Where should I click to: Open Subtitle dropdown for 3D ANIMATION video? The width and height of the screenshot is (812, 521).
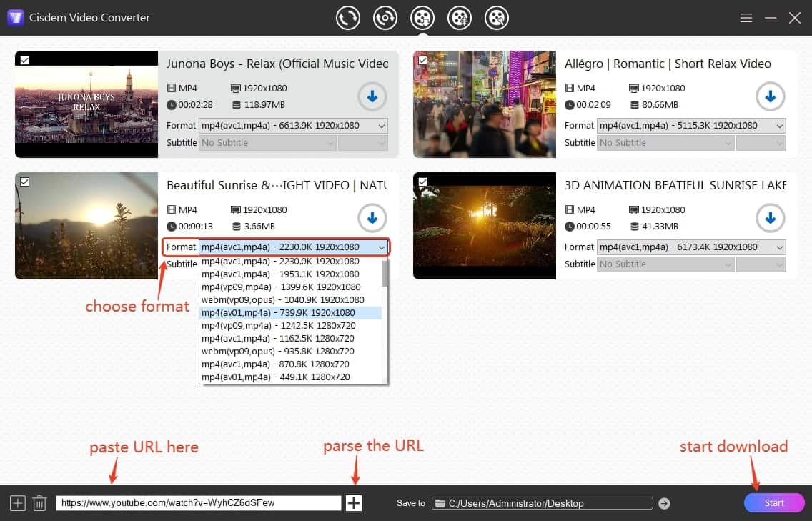(x=666, y=264)
